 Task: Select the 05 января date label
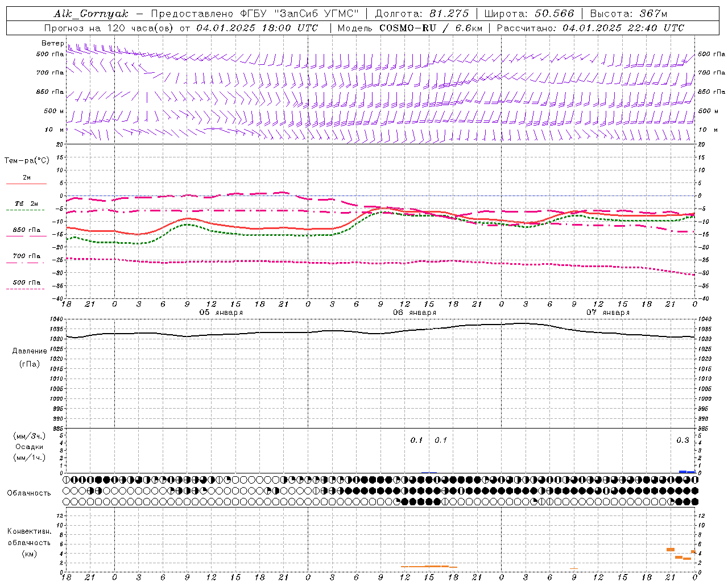click(221, 313)
